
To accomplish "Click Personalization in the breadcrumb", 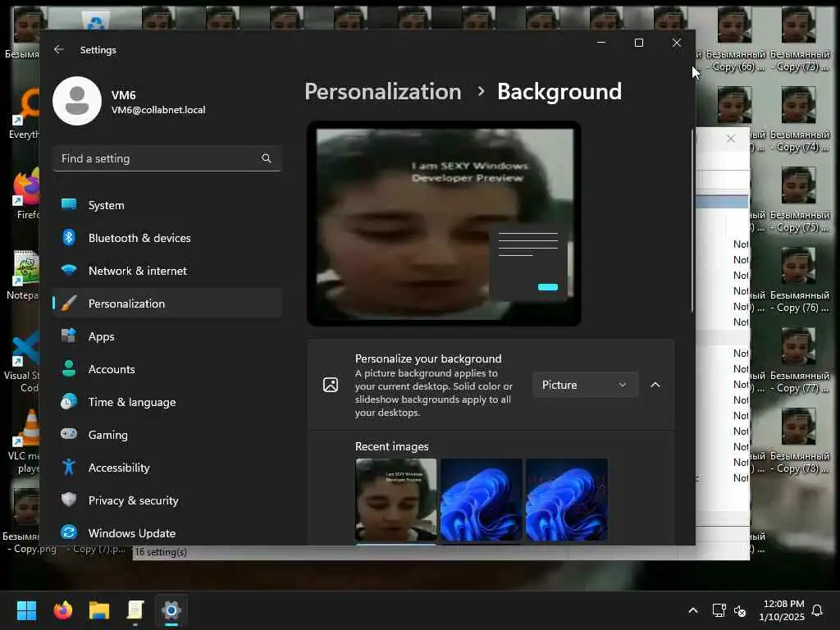I will [x=383, y=92].
